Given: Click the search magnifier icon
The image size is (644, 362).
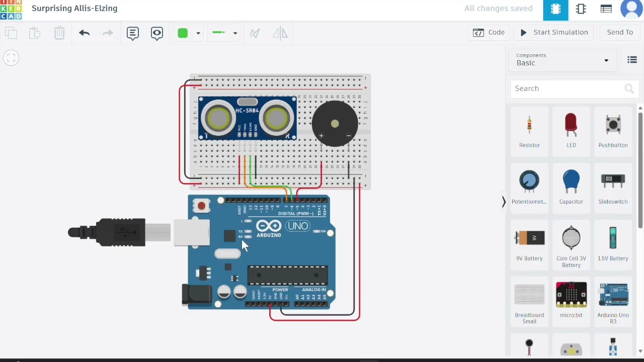Looking at the screenshot, I should tap(629, 89).
